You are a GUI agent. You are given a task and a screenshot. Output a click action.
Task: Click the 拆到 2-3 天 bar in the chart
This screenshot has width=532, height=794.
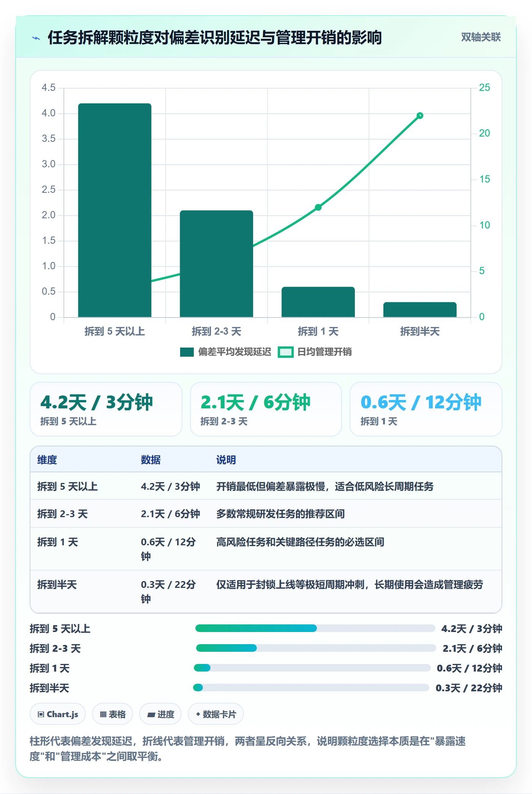[216, 264]
